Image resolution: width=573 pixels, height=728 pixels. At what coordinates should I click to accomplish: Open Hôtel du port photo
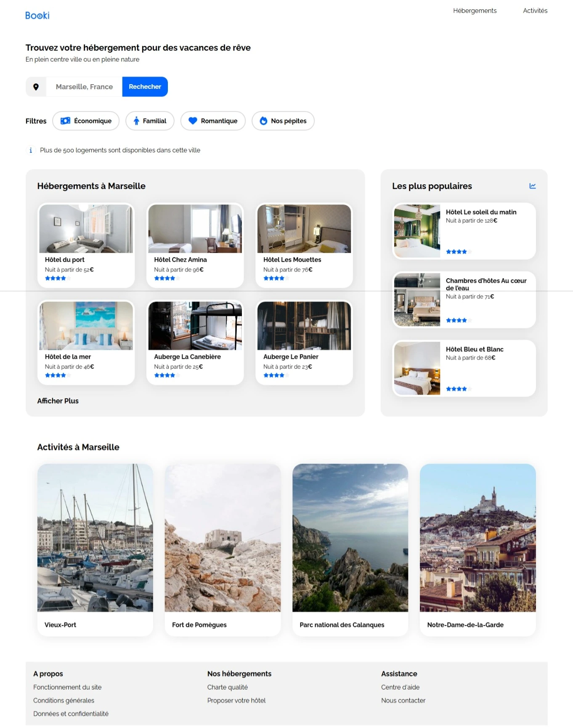click(x=86, y=229)
